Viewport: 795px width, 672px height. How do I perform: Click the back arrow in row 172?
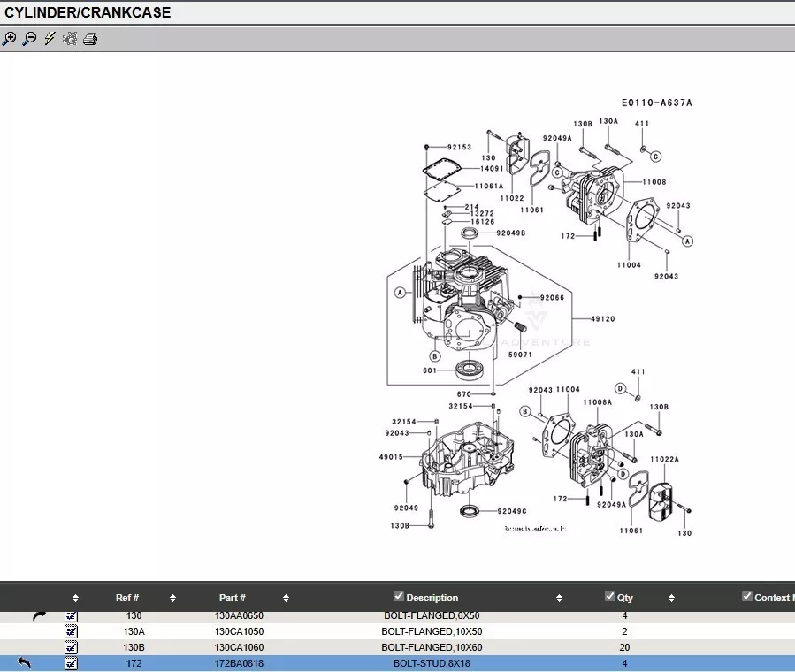coord(24,663)
